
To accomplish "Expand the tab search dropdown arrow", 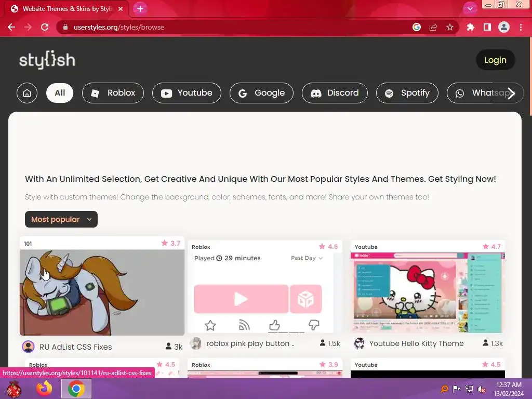I will point(470,8).
